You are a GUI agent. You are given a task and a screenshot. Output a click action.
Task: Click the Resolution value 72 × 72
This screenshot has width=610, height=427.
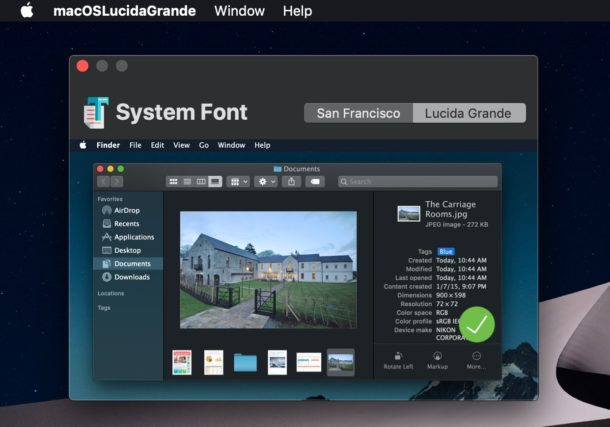(447, 304)
